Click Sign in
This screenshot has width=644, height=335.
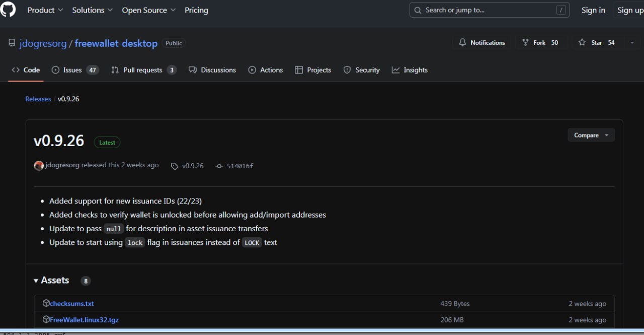[x=593, y=10]
